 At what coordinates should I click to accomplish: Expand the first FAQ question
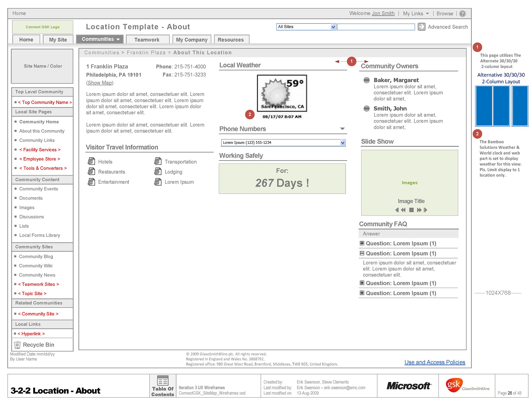362,243
